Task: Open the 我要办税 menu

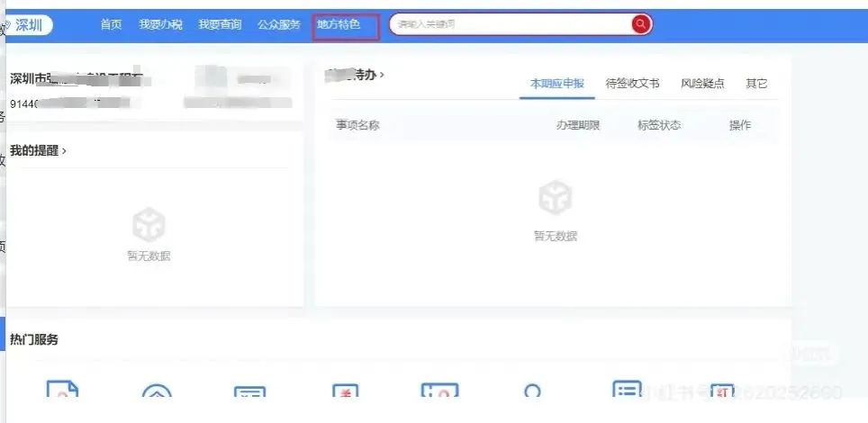Action: [160, 24]
